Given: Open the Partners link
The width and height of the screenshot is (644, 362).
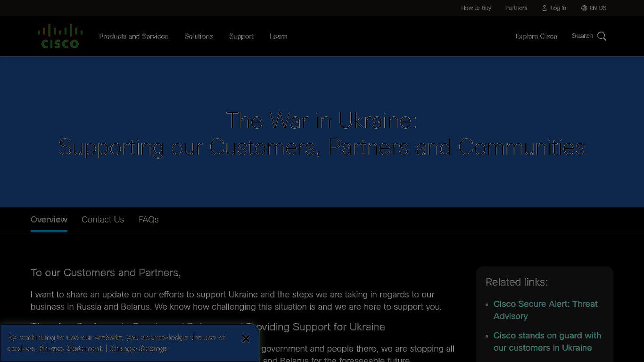Looking at the screenshot, I should point(516,8).
